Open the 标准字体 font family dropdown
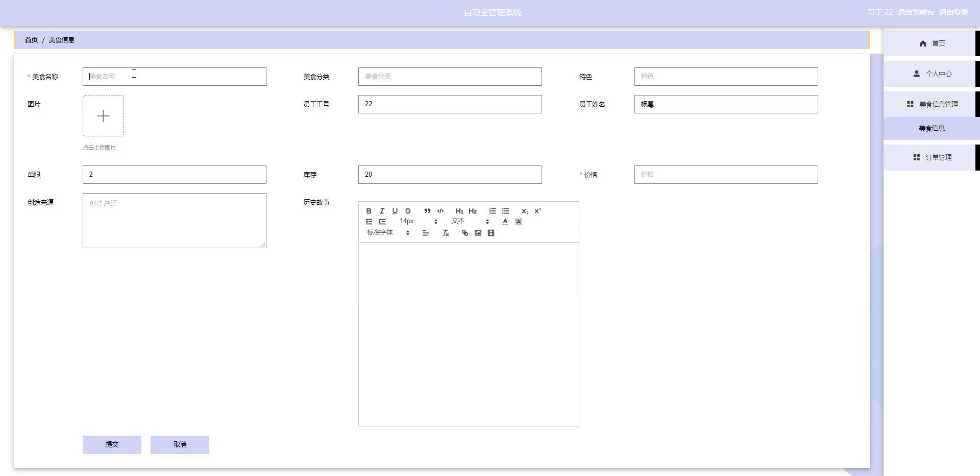The width and height of the screenshot is (980, 476). point(388,233)
